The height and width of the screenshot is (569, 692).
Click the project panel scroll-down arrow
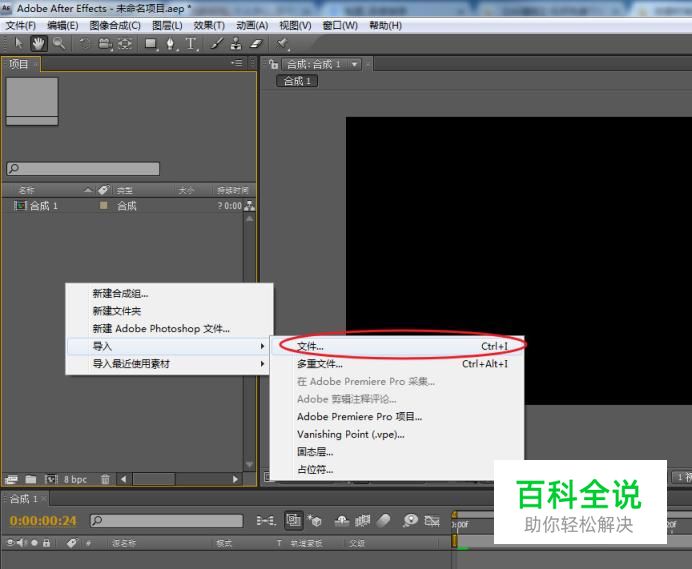click(x=249, y=464)
